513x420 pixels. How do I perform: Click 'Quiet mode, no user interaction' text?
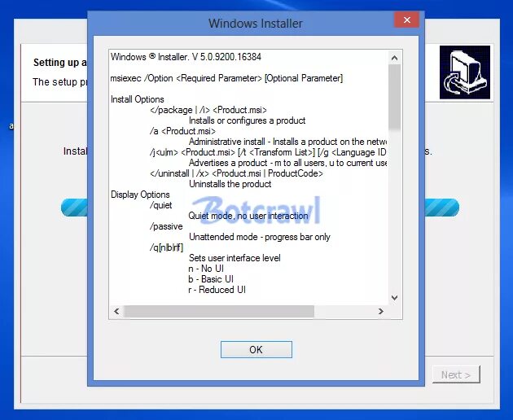(248, 216)
